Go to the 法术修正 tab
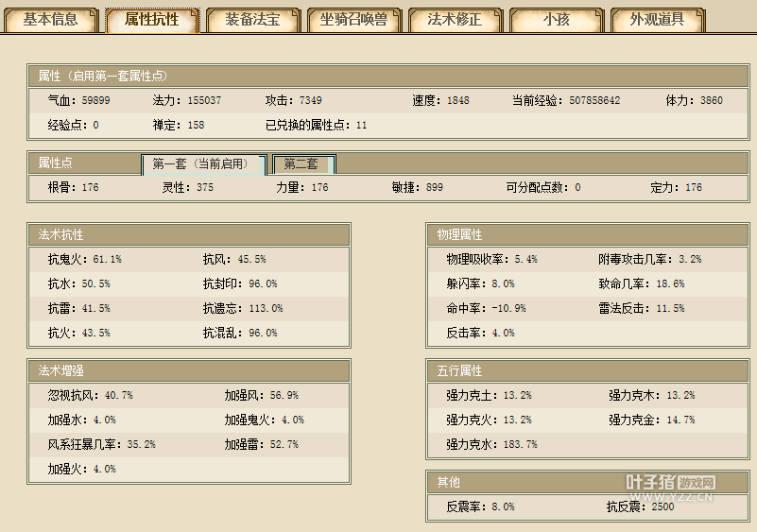This screenshot has width=757, height=532. point(455,20)
